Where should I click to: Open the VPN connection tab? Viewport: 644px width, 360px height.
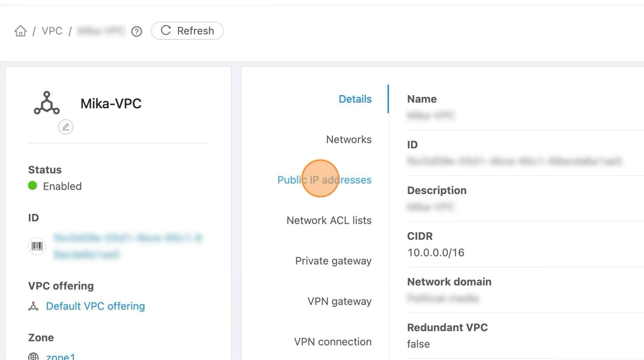332,342
